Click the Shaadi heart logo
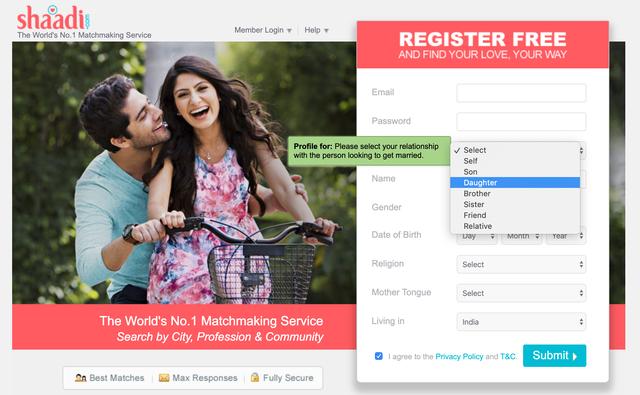 click(53, 18)
